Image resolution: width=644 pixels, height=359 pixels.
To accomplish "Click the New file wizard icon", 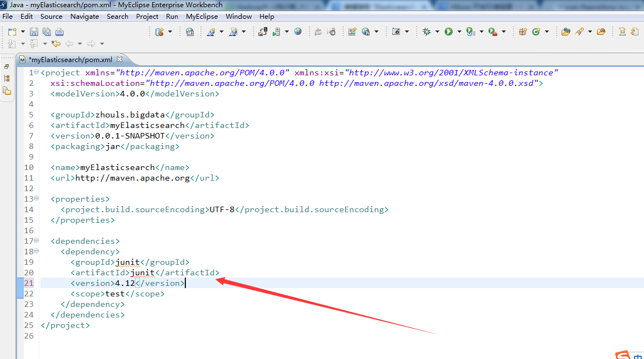I will pyautogui.click(x=12, y=32).
